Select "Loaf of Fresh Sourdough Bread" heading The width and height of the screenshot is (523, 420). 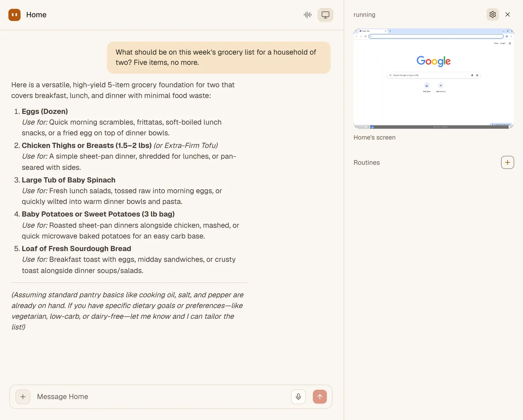pos(76,249)
